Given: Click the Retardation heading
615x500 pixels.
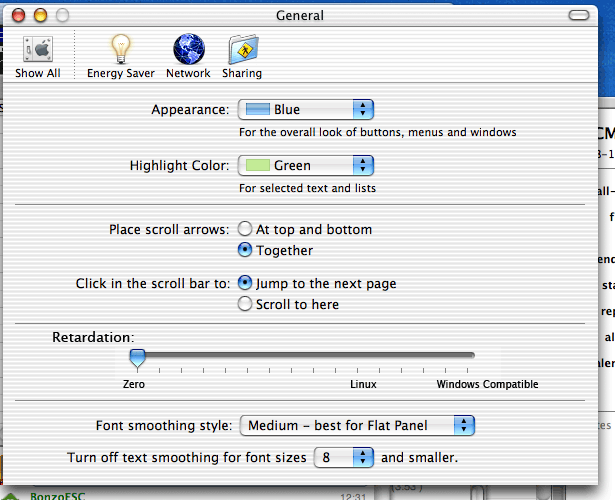Looking at the screenshot, I should tap(93, 337).
